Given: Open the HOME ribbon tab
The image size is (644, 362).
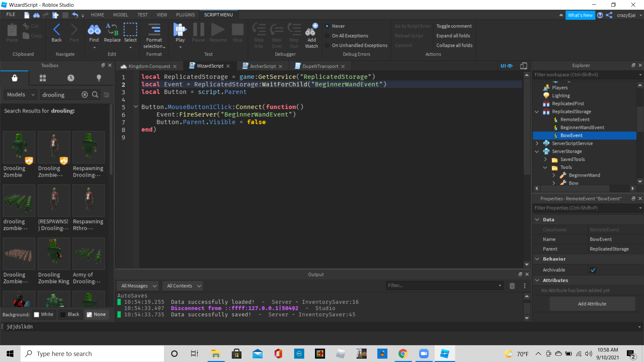Looking at the screenshot, I should (97, 15).
